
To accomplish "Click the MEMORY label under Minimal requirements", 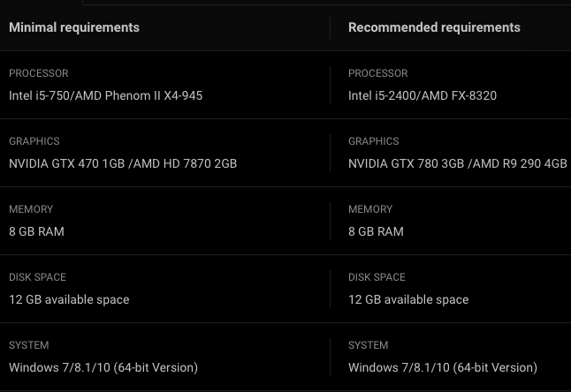I will [31, 209].
